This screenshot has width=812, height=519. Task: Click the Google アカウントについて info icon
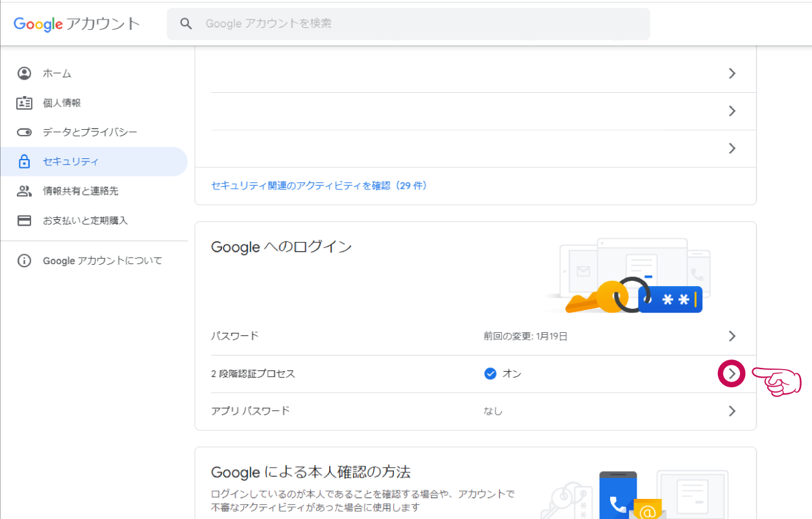tap(24, 261)
